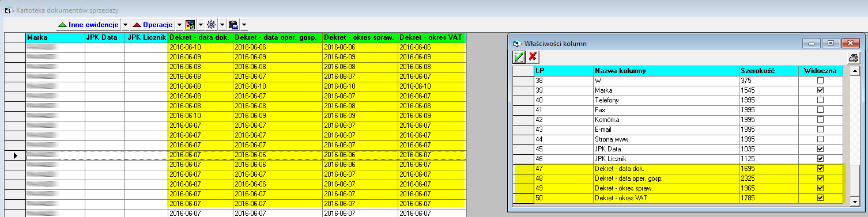Select the Komórka row name cell
This screenshot has width=868, height=217.
click(x=666, y=120)
